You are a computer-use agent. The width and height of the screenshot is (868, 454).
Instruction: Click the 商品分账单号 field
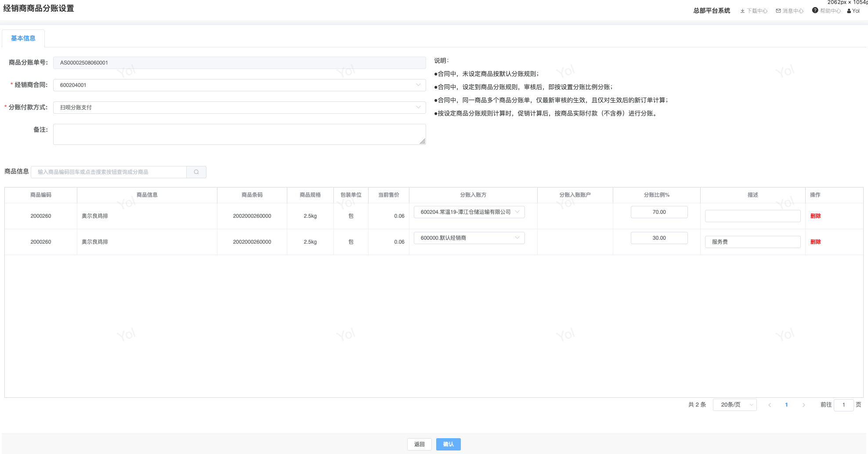pos(239,63)
